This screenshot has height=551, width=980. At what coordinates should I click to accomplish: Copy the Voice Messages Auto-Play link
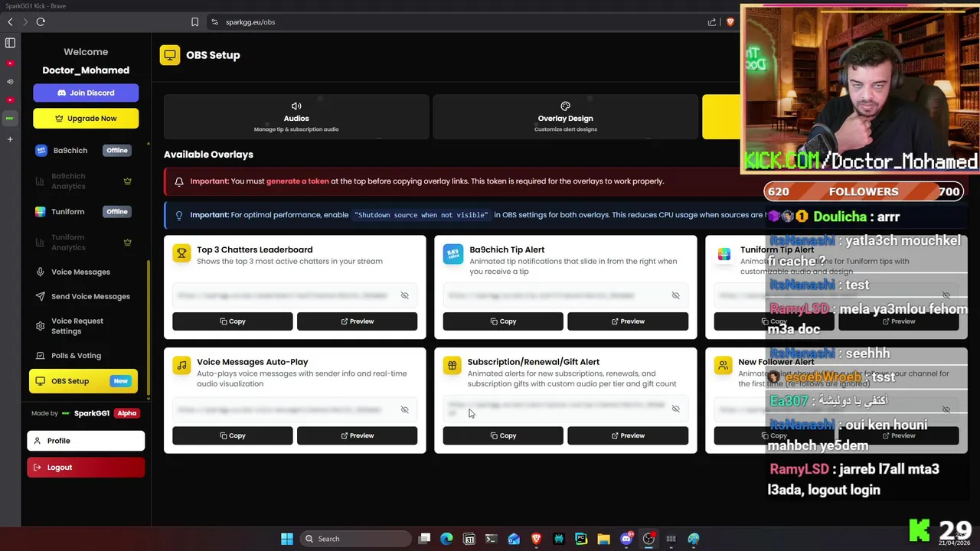click(233, 435)
